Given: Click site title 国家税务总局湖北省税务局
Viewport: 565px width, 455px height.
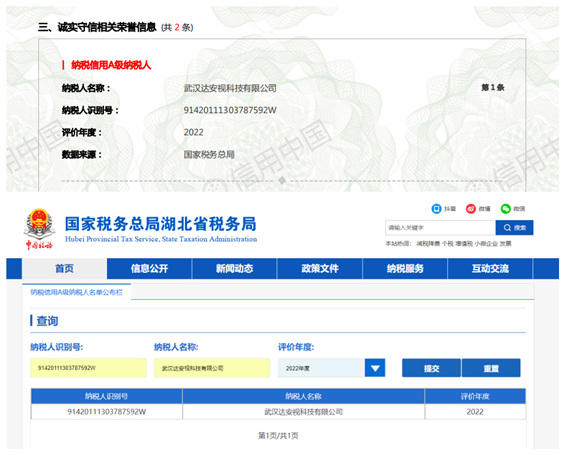Looking at the screenshot, I should [x=161, y=224].
